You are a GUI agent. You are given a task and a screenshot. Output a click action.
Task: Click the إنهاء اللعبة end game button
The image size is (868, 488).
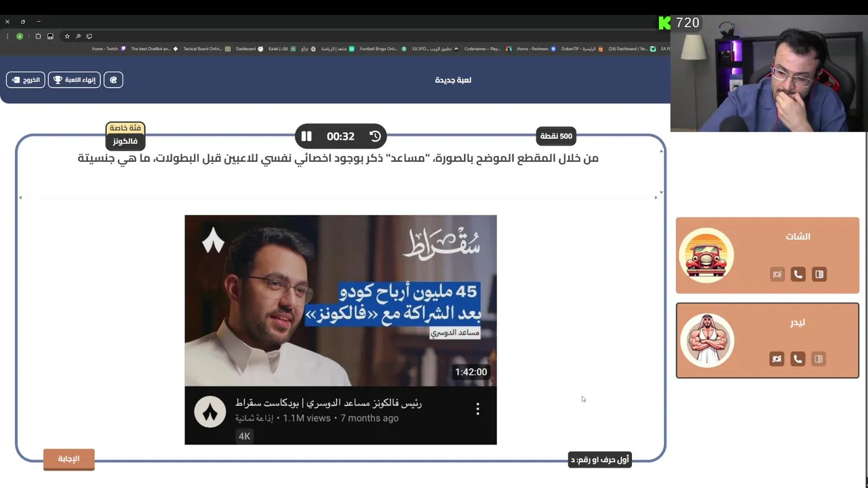[75, 80]
